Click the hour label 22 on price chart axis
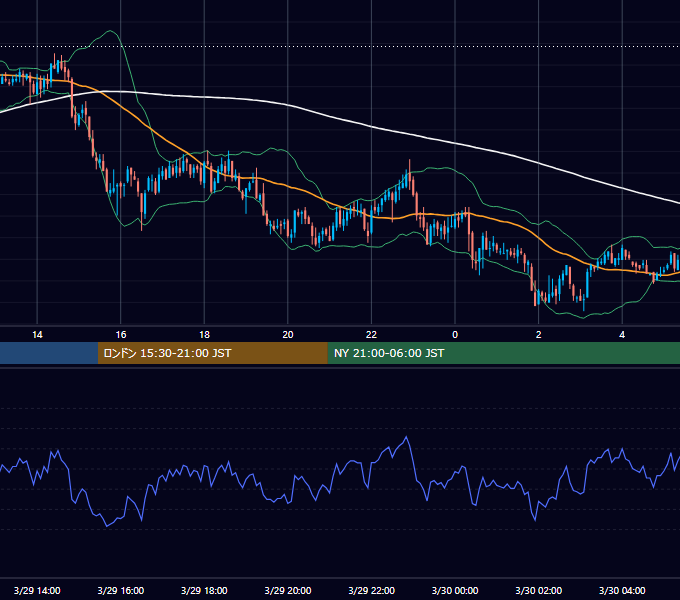 372,335
